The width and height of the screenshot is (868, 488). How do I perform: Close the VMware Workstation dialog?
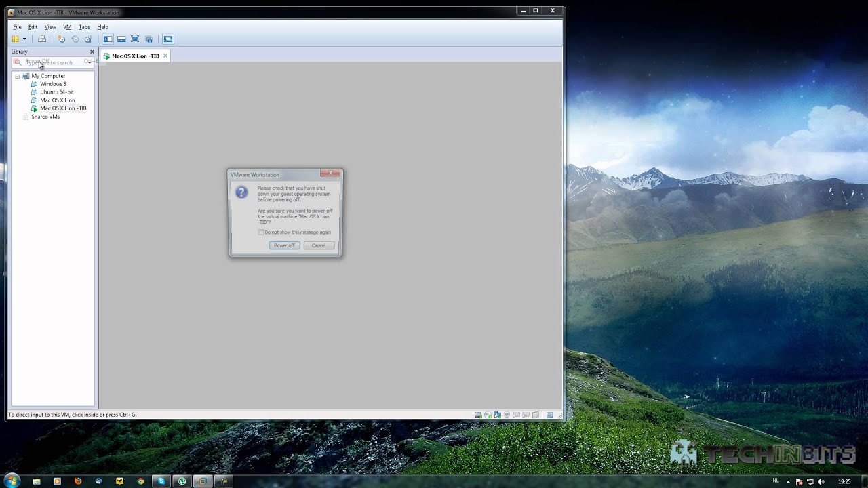(x=330, y=174)
